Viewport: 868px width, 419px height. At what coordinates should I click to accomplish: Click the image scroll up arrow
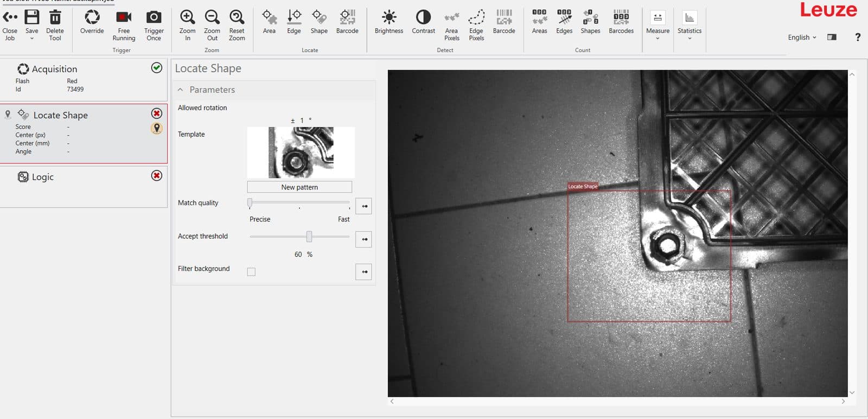point(852,74)
